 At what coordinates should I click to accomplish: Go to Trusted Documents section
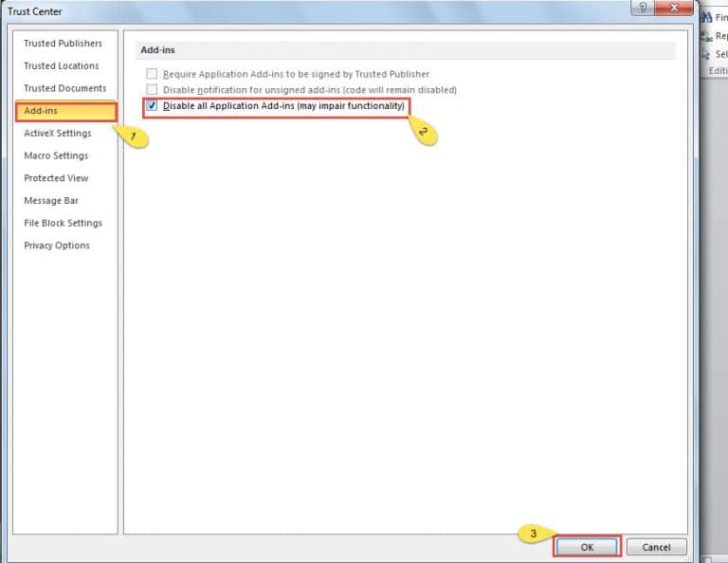tap(65, 88)
